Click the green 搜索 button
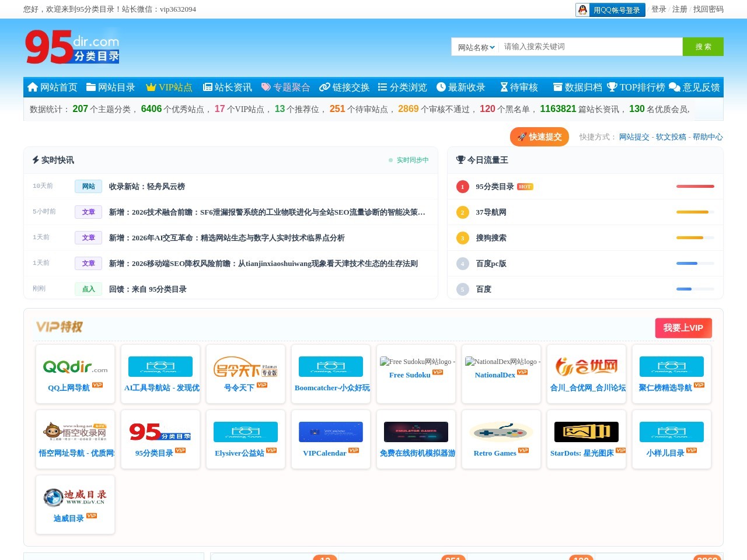 (703, 47)
